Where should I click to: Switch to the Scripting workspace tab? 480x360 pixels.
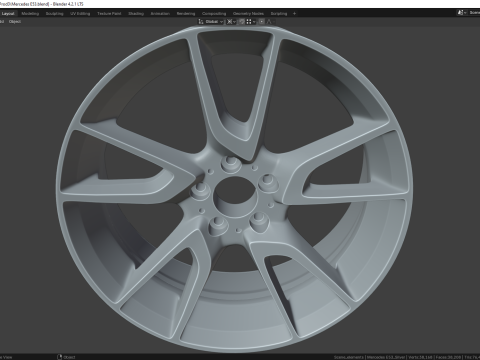click(x=279, y=14)
